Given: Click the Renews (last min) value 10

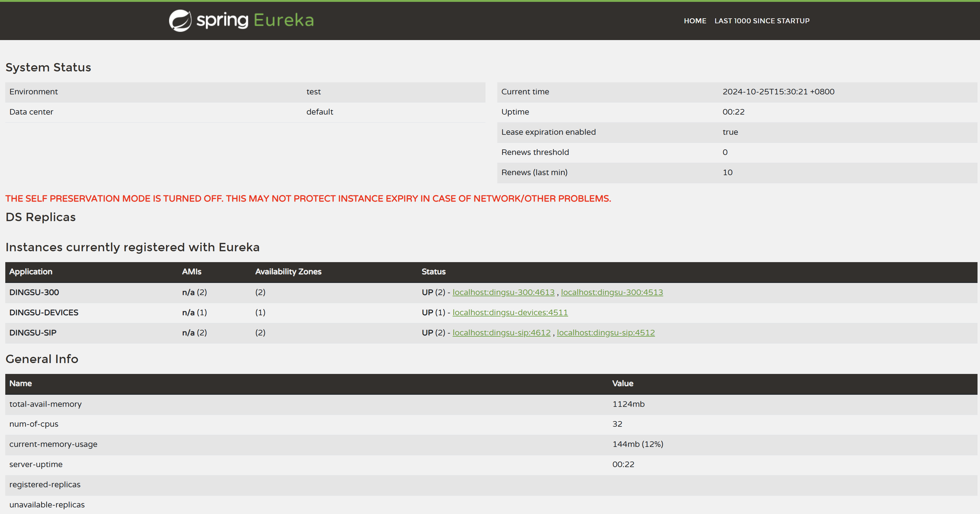Looking at the screenshot, I should pyautogui.click(x=727, y=172).
